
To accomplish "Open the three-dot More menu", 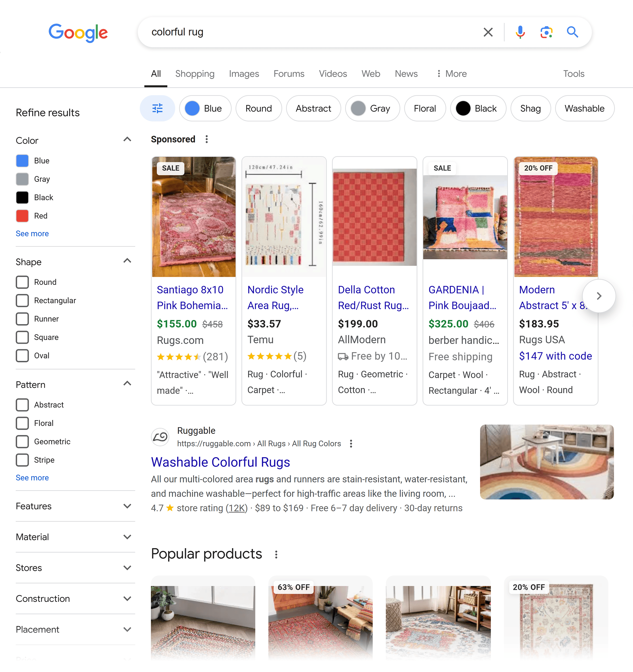I will pos(451,74).
